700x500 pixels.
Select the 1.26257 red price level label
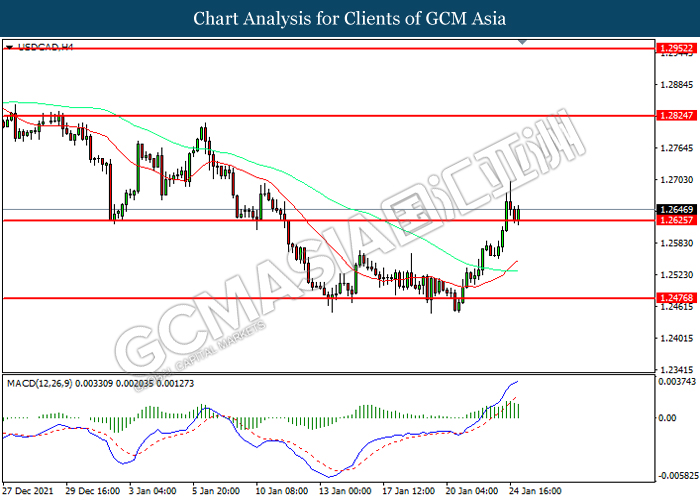coord(676,220)
